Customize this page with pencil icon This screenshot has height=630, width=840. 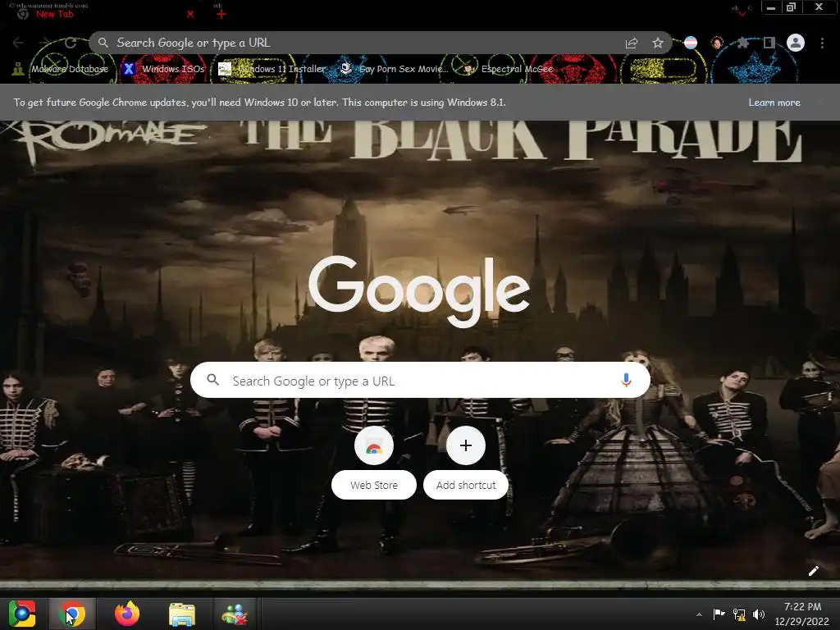pos(813,571)
